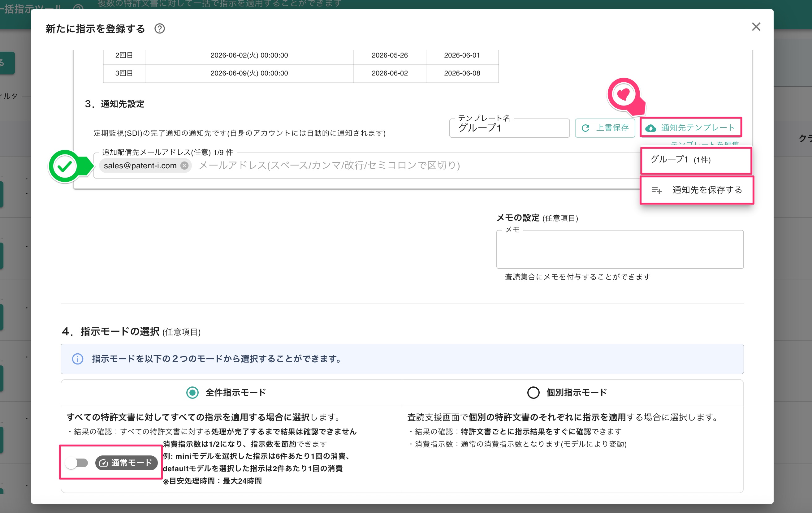
Task: Click the 通常モード speed badge
Action: tap(127, 463)
